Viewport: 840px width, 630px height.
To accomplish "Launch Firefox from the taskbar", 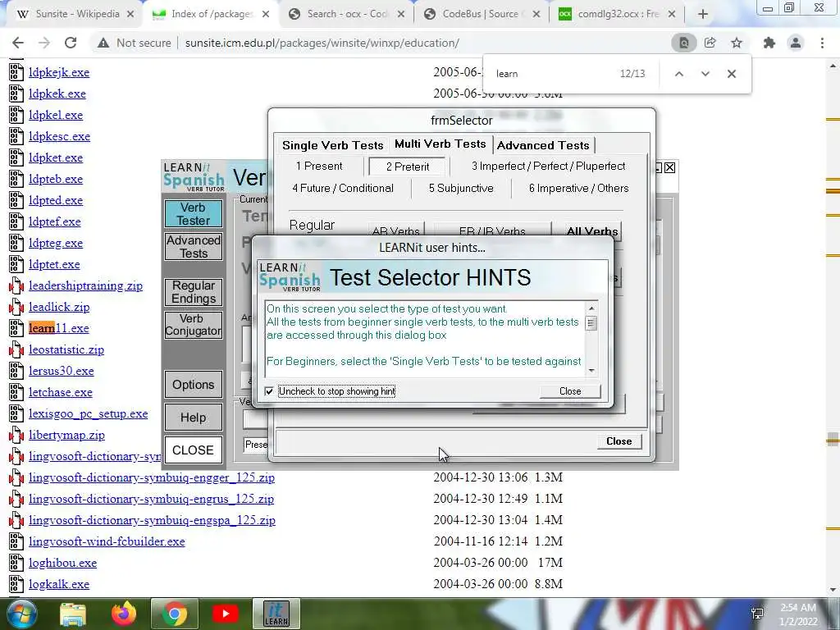I will (124, 614).
